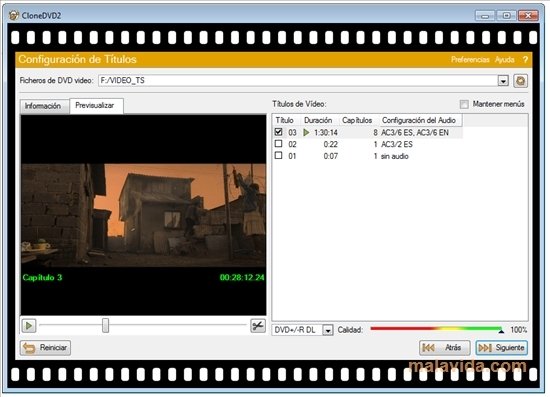
Task: Select the AC3/2 ES audio entry
Action: tap(397, 144)
